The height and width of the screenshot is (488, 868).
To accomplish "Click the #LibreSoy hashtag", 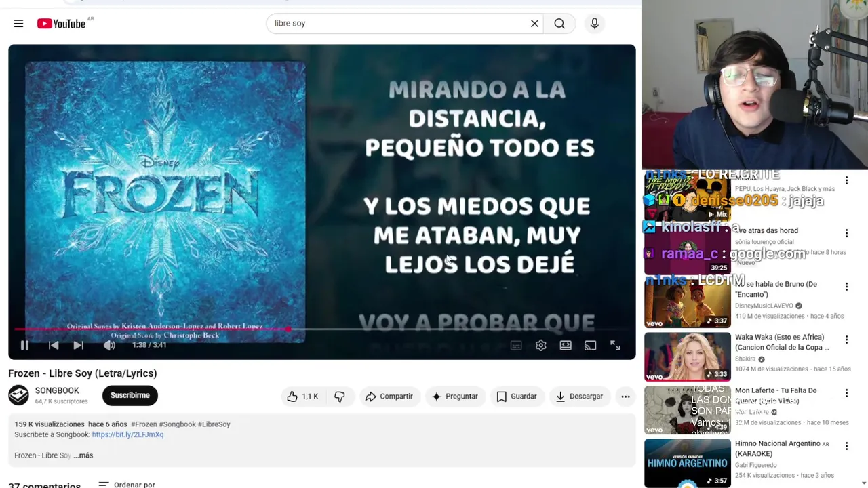I will (x=215, y=424).
